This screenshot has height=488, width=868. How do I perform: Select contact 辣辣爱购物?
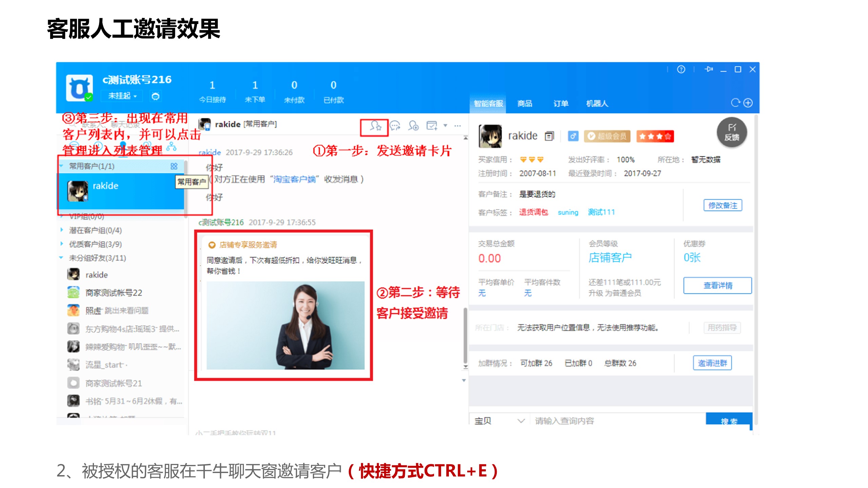pos(120,347)
